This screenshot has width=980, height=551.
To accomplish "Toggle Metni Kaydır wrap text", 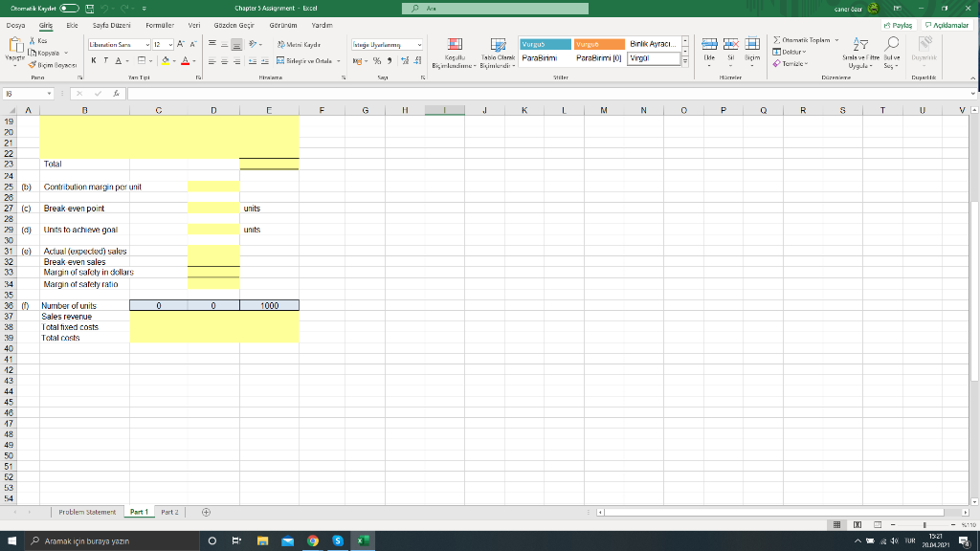I will [x=300, y=44].
